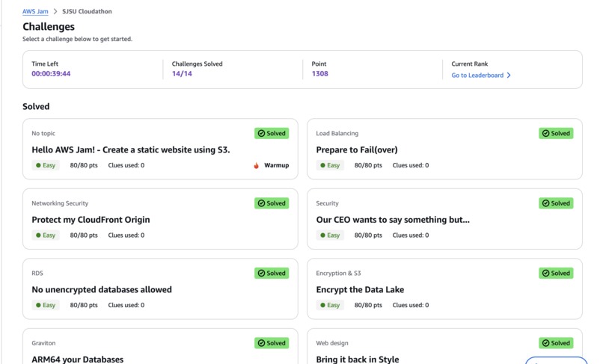
Task: Click 80/80 pts on Hello AWS Jam card
Action: tap(84, 165)
